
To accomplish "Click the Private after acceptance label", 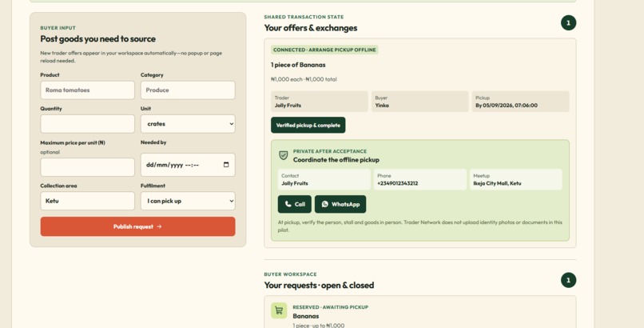I will click(330, 151).
